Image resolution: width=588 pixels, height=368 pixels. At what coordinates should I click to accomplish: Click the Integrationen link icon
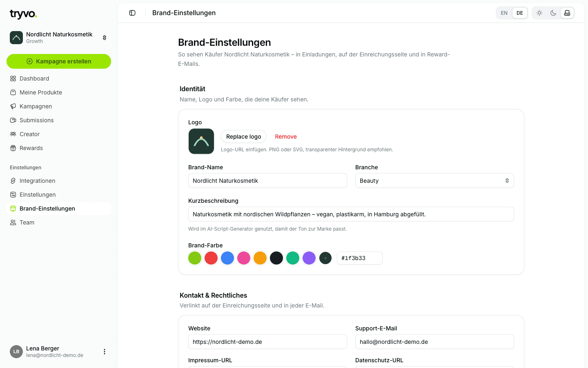tap(13, 181)
